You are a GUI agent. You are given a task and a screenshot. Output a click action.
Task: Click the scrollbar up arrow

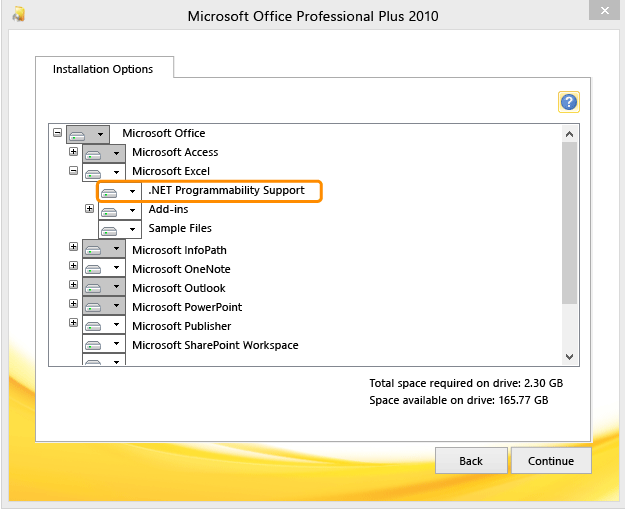click(570, 134)
